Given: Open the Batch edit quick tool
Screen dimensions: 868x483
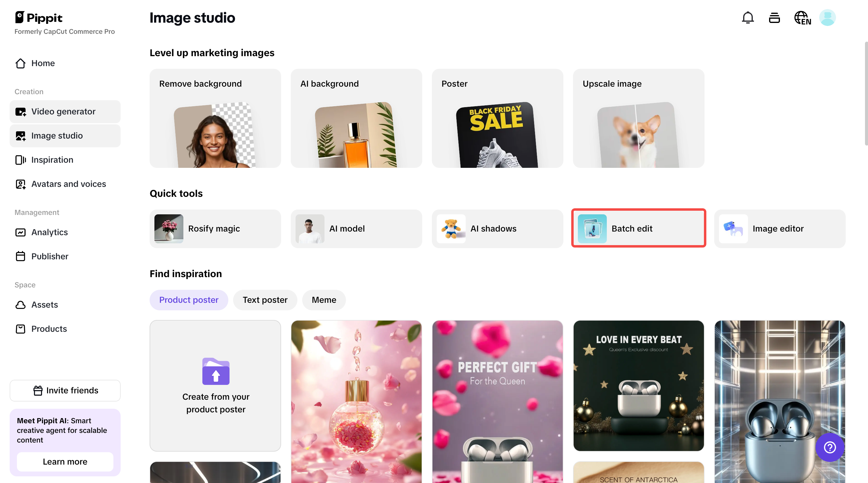Looking at the screenshot, I should click(638, 228).
